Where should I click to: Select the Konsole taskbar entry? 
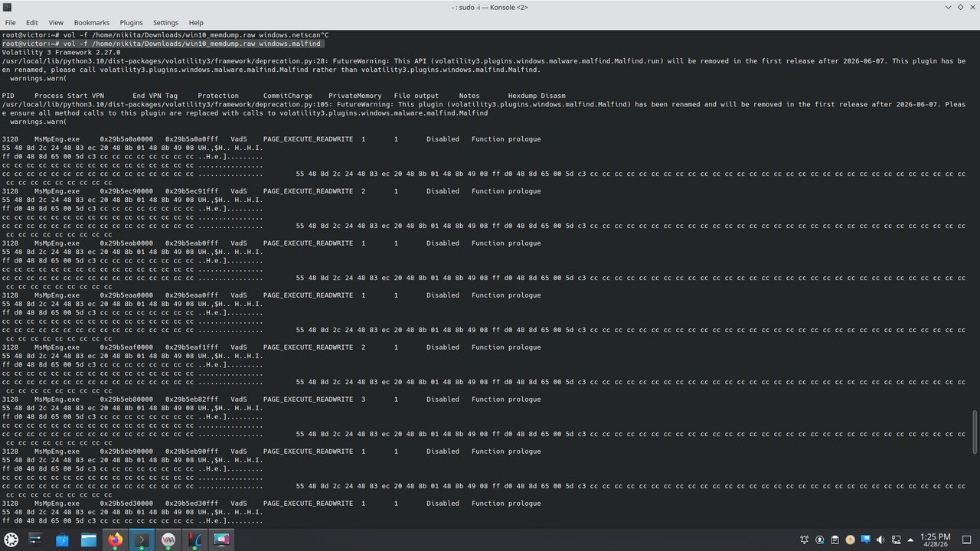pos(142,540)
